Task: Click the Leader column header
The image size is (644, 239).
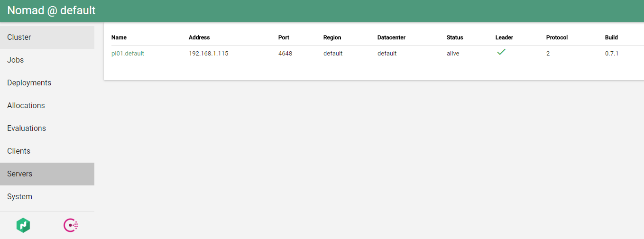Action: point(504,37)
